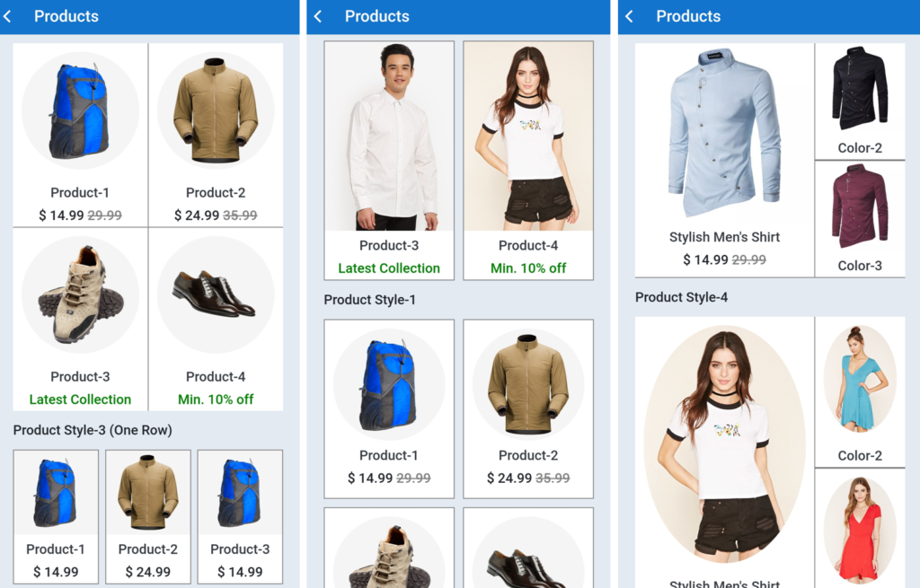Image resolution: width=920 pixels, height=588 pixels.
Task: Tap "Latest Collection" under the hiking shoe
Action: [80, 399]
